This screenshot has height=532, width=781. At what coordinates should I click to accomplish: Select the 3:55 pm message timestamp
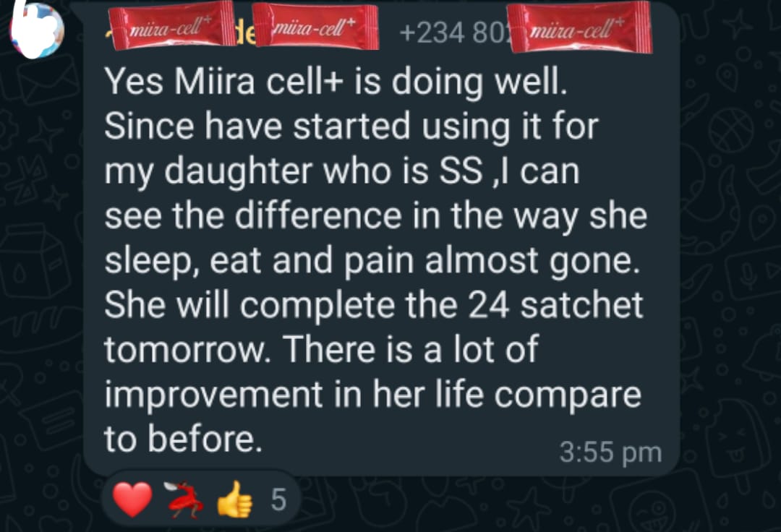[610, 452]
